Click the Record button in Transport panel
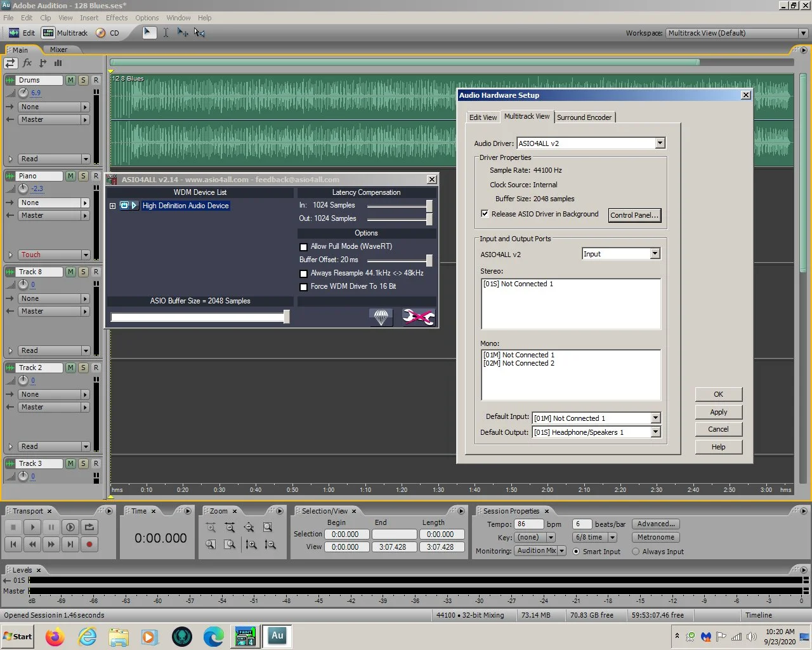This screenshot has height=650, width=812. click(89, 544)
